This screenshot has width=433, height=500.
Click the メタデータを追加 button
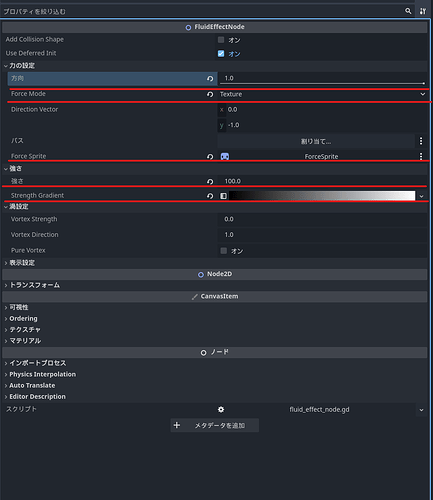pos(215,425)
